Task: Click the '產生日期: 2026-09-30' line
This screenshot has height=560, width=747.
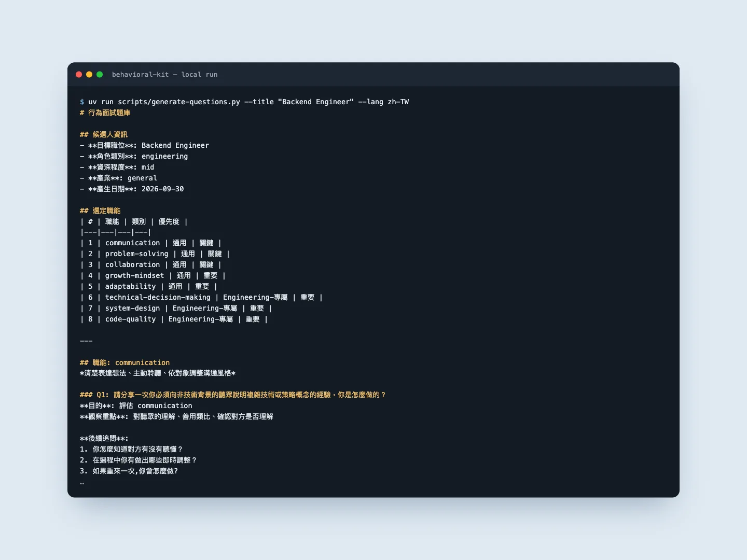Action: click(x=132, y=189)
